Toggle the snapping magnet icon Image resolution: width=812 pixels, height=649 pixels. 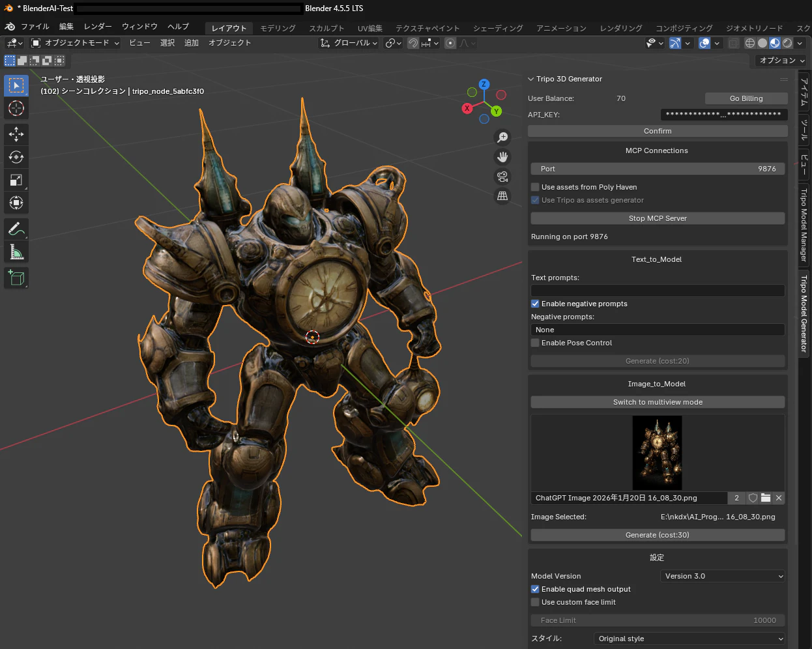click(413, 43)
